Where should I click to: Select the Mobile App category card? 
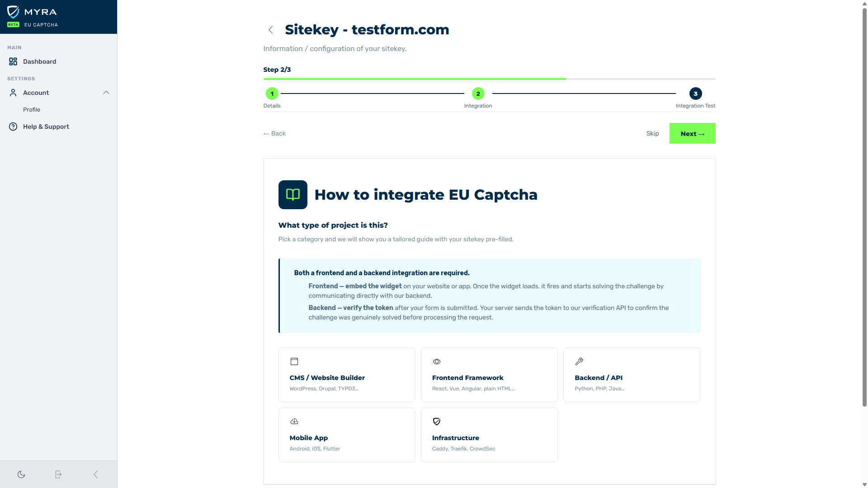tap(347, 435)
